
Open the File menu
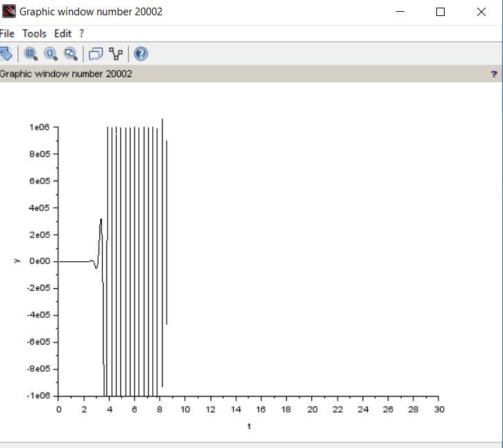point(6,33)
